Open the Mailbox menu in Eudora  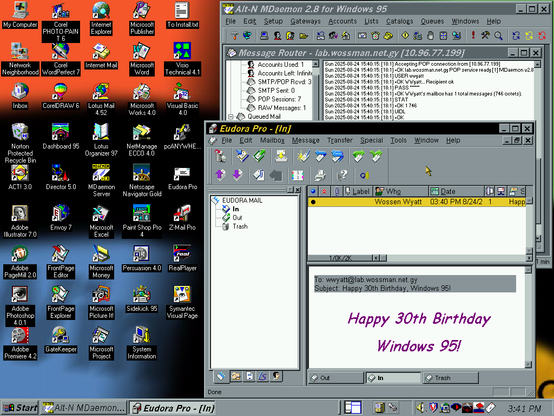(272, 140)
